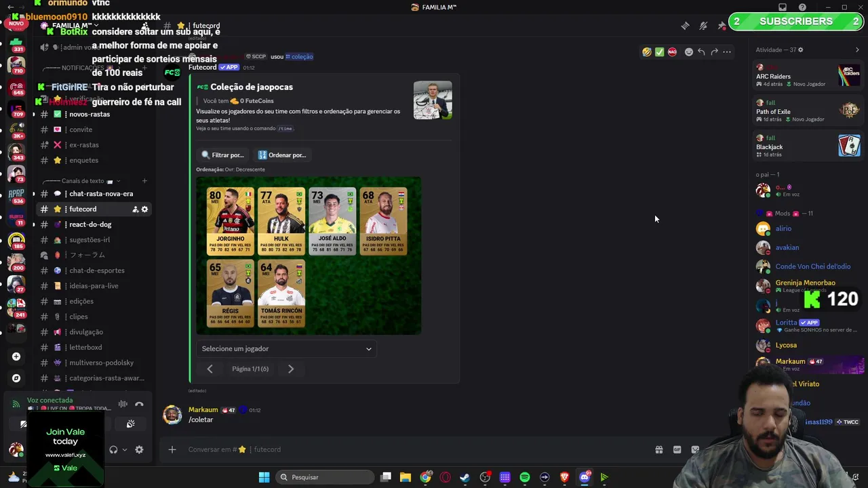The image size is (868, 488).
Task: Open the Help question mark icon
Action: [803, 7]
